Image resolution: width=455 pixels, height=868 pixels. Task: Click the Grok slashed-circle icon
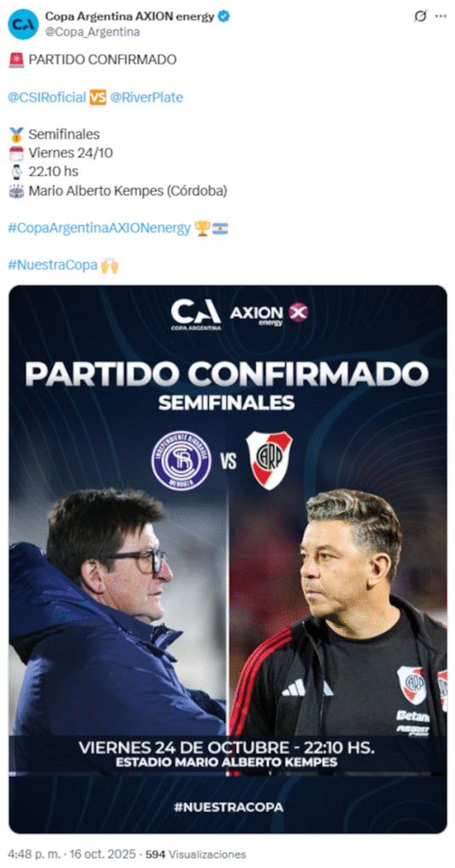[x=420, y=17]
